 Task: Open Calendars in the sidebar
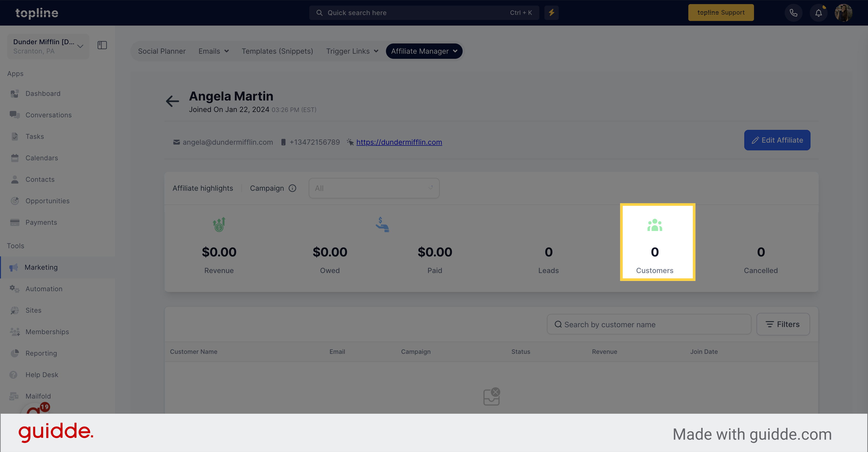(x=42, y=158)
